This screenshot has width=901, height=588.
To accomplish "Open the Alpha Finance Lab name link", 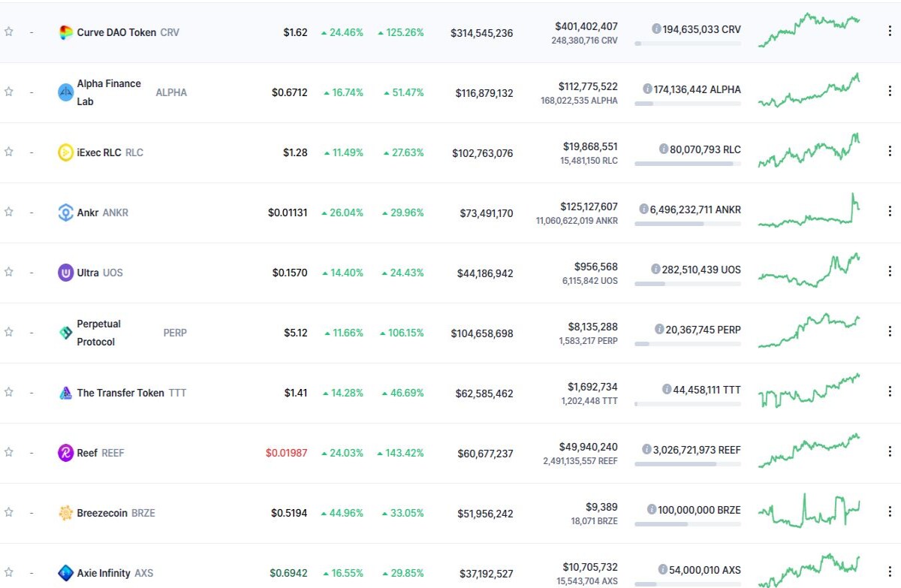I will click(x=109, y=92).
